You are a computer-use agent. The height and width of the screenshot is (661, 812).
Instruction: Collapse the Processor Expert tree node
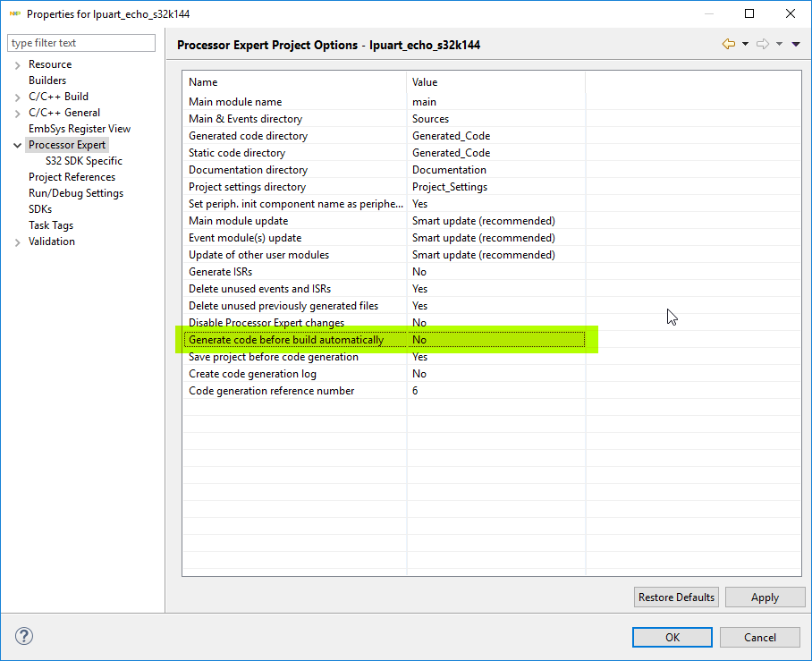tap(18, 145)
